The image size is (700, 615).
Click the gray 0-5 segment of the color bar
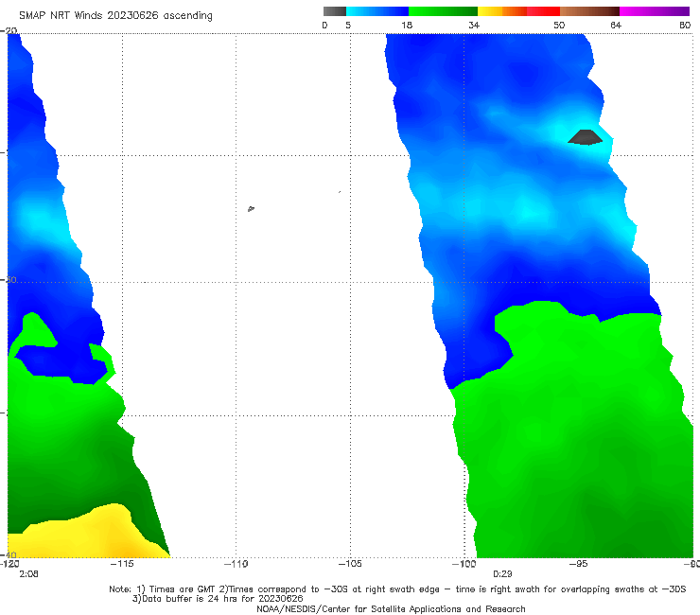click(334, 11)
